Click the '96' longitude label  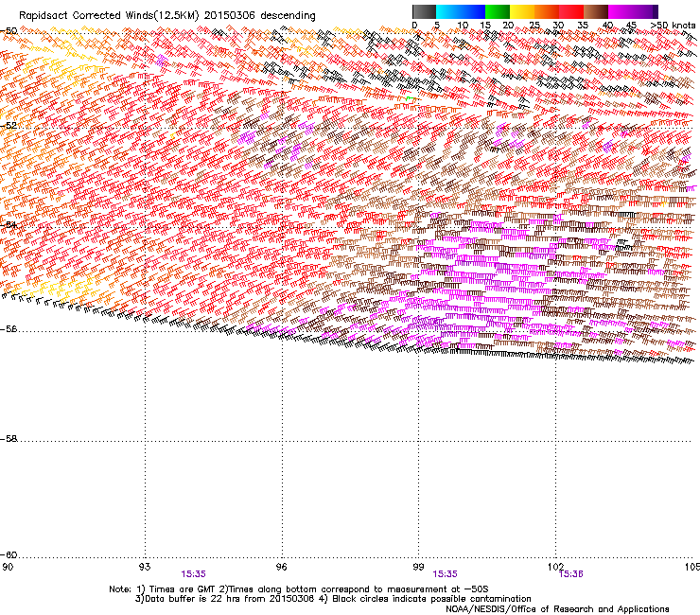tap(281, 567)
